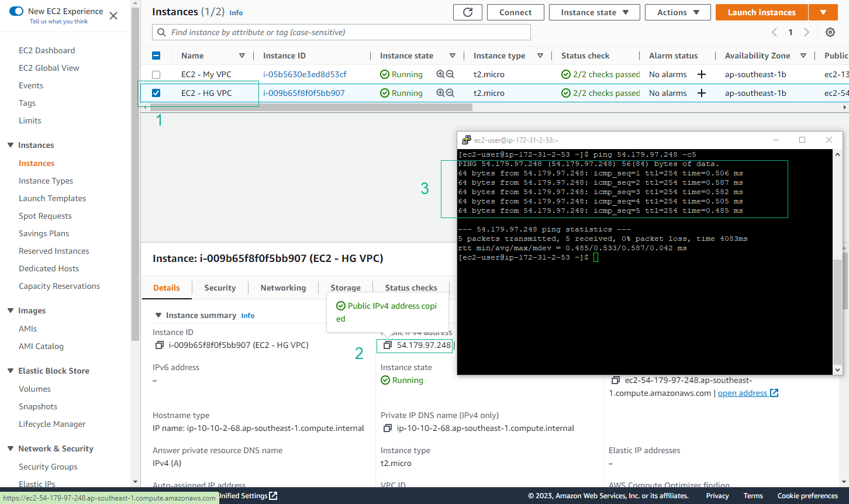
Task: Copy the Instance ID in instance summary
Action: click(x=159, y=346)
